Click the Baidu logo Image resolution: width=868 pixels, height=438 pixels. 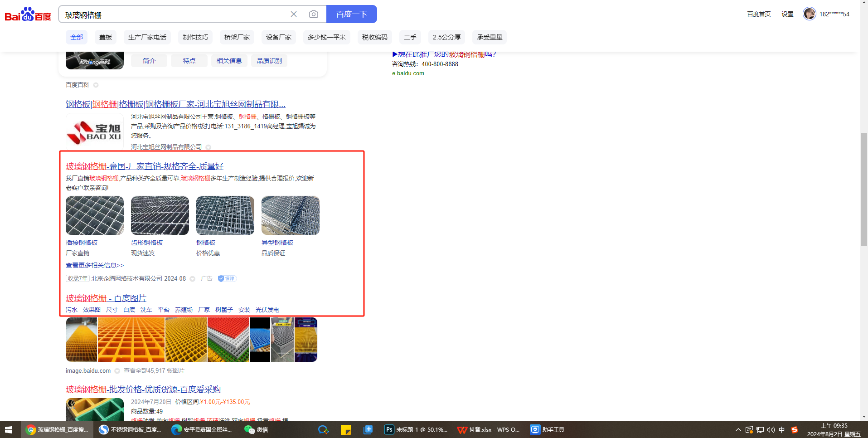(28, 15)
